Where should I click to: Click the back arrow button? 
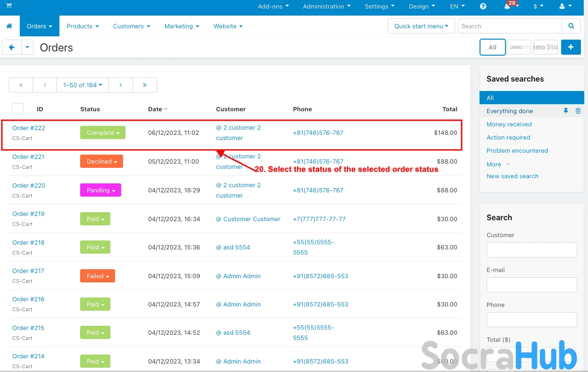(x=12, y=47)
